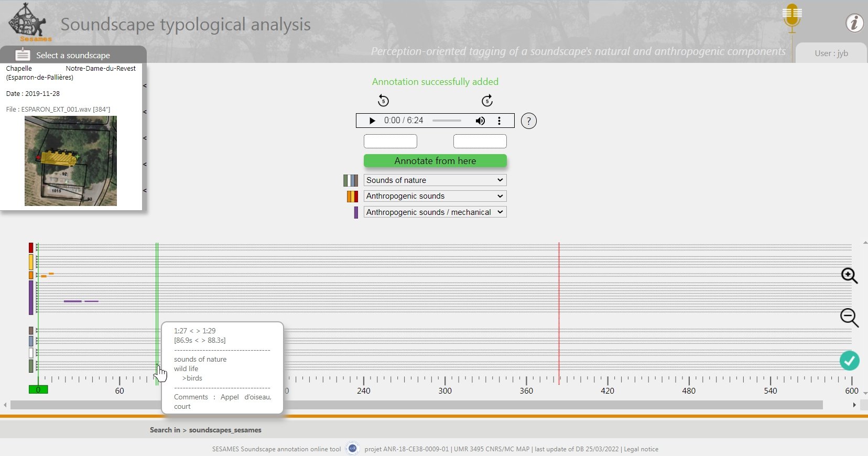
Task: Click the 480 label on timeline ruler
Action: pos(689,391)
